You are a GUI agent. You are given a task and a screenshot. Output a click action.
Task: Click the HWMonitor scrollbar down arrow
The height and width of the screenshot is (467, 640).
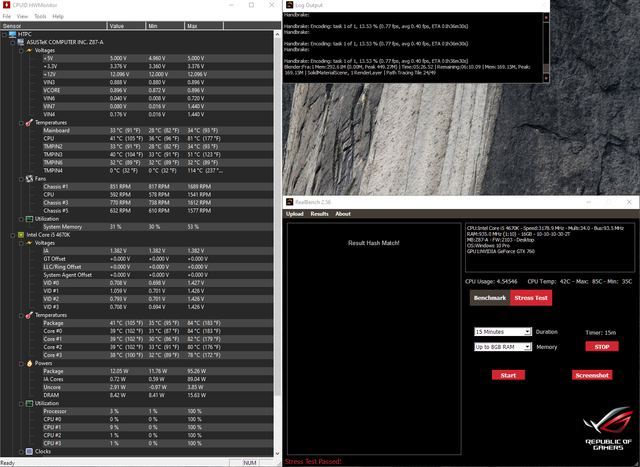277,453
